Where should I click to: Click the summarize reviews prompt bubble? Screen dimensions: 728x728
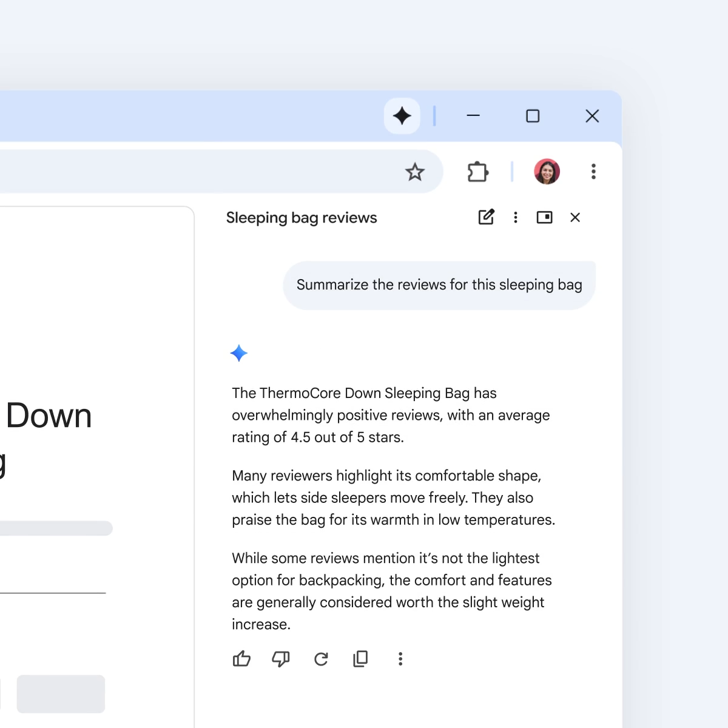click(439, 285)
